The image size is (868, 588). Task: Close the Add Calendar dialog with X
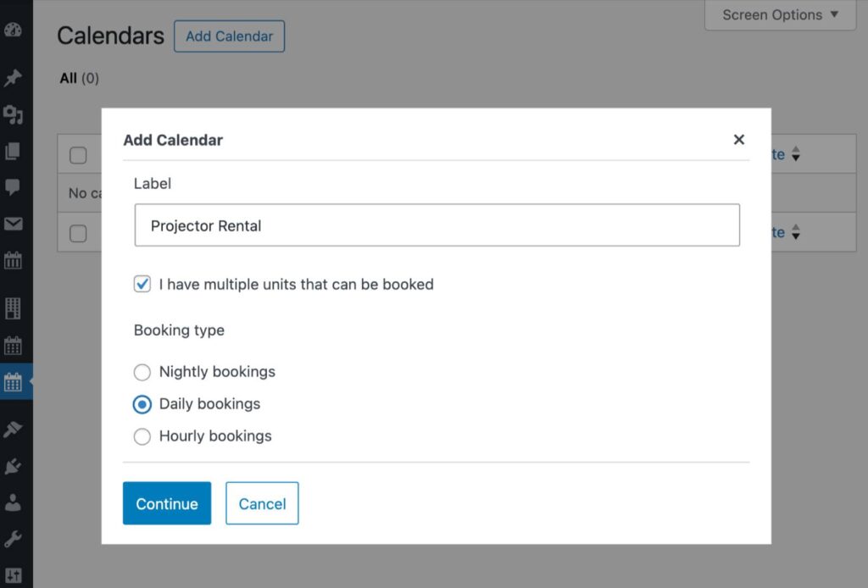pyautogui.click(x=739, y=140)
